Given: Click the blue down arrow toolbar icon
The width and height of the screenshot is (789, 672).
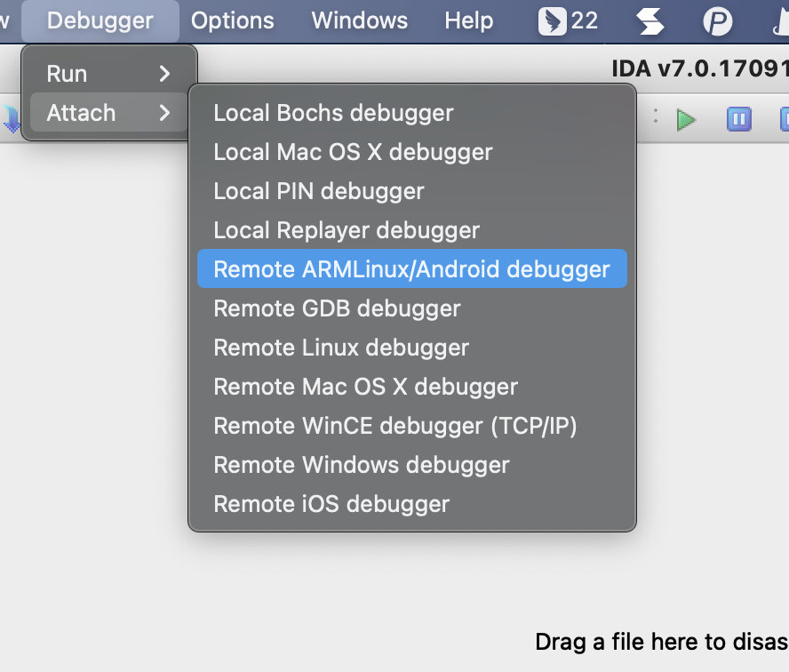Looking at the screenshot, I should [11, 119].
